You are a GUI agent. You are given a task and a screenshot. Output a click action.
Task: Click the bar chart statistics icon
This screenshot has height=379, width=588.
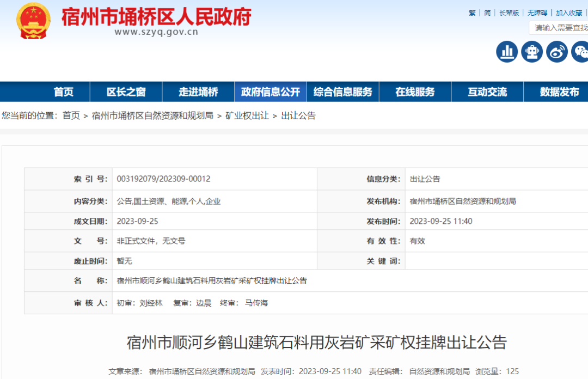click(x=507, y=52)
